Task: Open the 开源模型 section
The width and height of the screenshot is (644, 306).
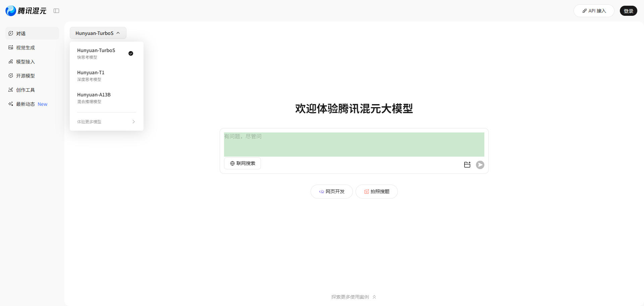Action: (x=32, y=76)
